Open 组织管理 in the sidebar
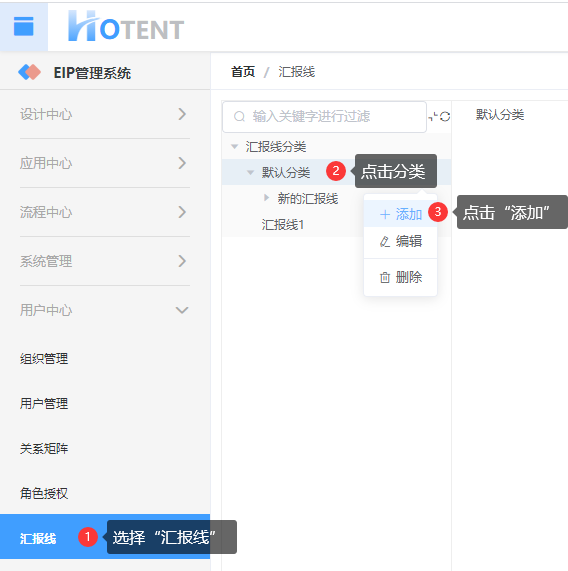568x571 pixels. pos(44,359)
